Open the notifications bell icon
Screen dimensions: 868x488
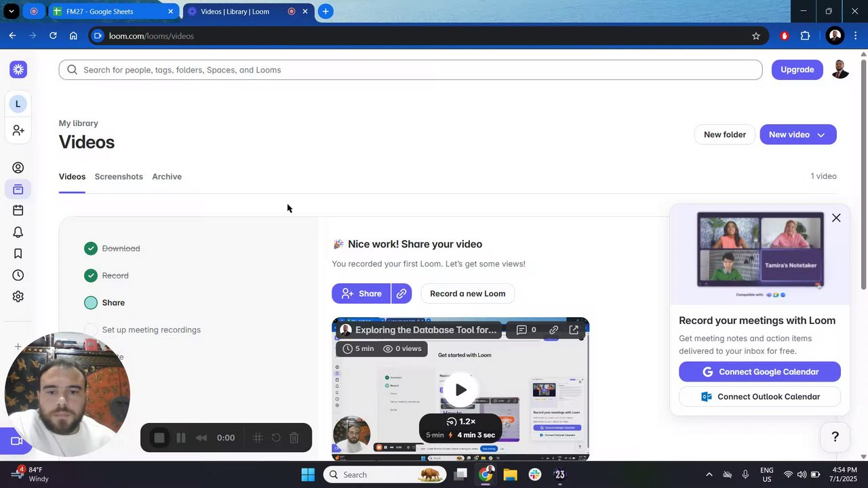[x=18, y=232]
